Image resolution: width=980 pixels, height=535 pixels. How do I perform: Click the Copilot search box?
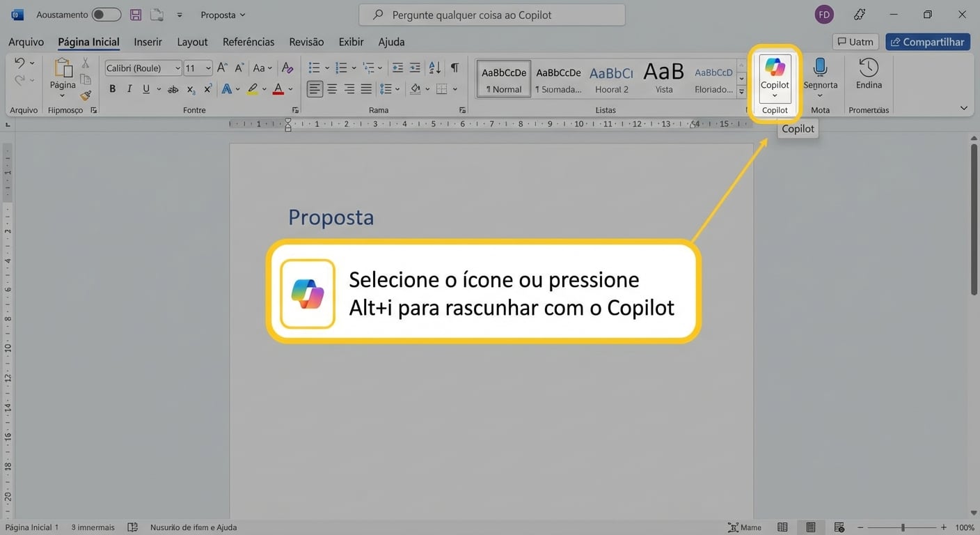pos(491,14)
